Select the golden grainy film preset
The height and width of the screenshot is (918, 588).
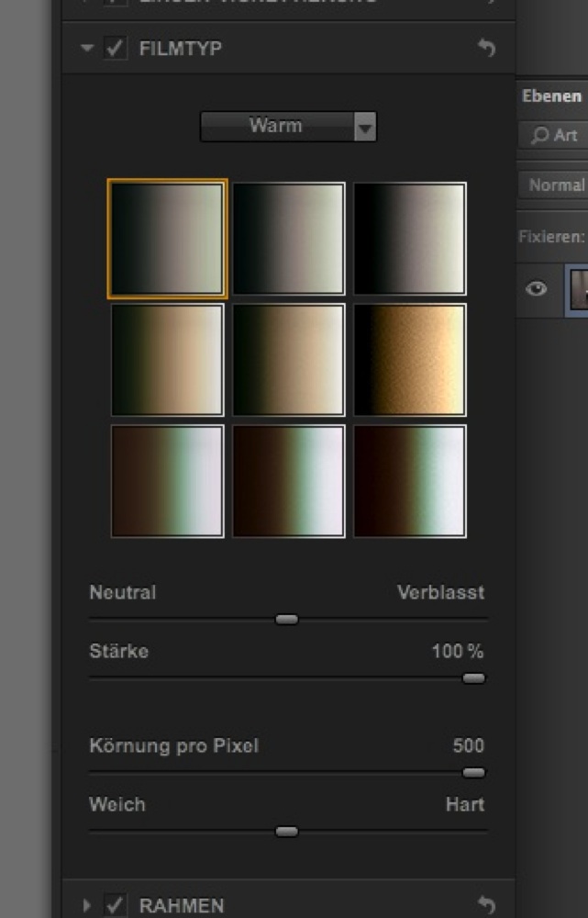[x=410, y=360]
